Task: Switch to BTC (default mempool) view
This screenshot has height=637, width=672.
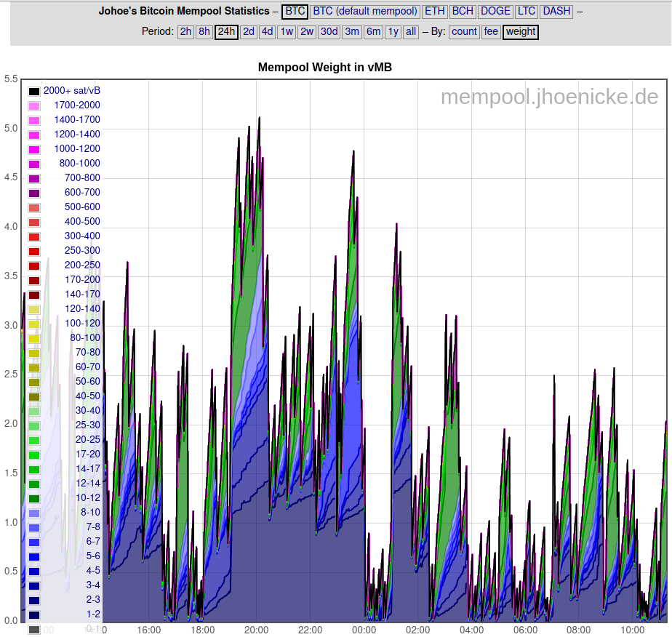Action: pos(364,11)
